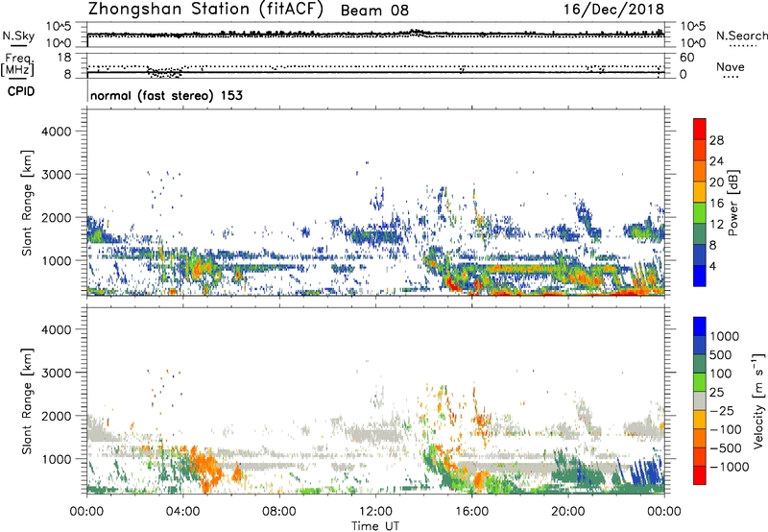
Task: Click the date '16/Dec/2018'
Action: coord(613,9)
